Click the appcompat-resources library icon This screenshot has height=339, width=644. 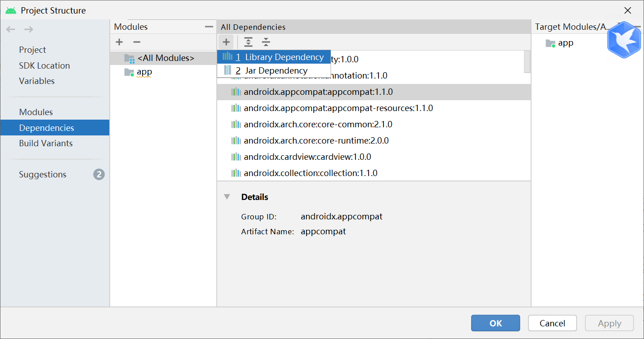236,108
